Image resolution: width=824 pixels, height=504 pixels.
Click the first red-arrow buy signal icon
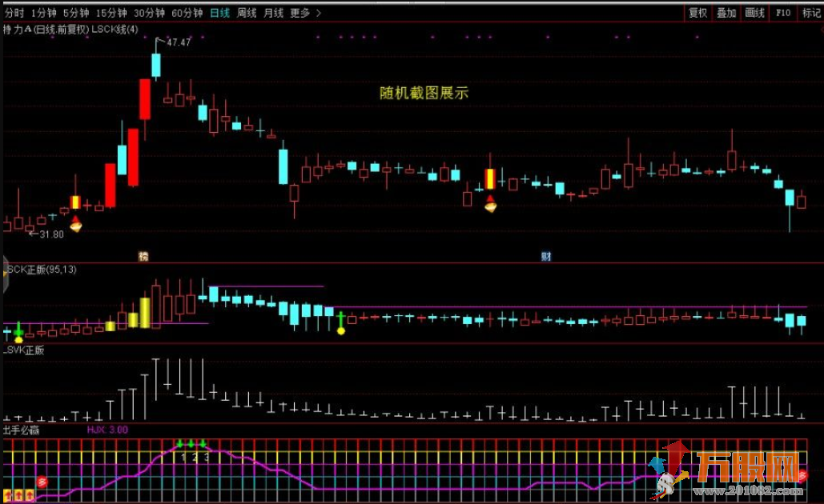point(75,224)
